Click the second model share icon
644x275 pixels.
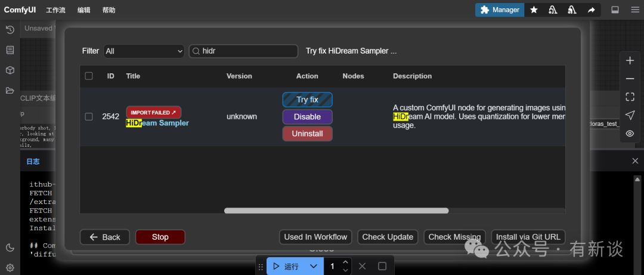click(x=572, y=10)
